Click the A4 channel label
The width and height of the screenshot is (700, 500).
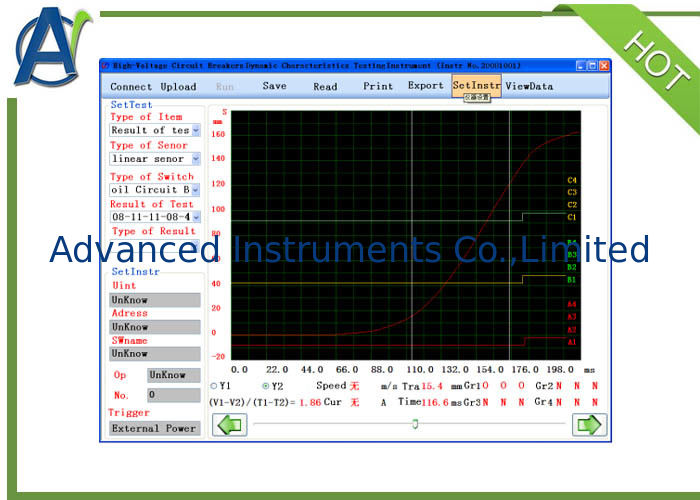(x=572, y=304)
